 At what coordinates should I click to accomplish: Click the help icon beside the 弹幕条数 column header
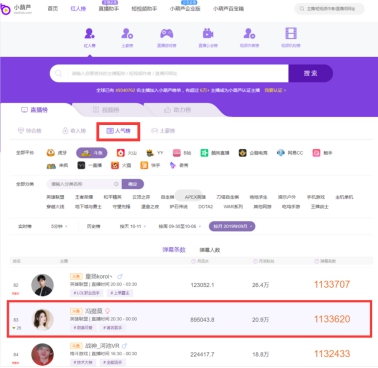coord(317,261)
